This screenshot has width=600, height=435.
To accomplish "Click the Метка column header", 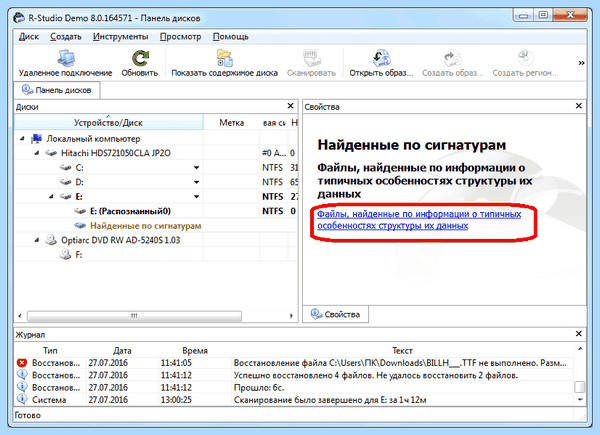I will (232, 122).
